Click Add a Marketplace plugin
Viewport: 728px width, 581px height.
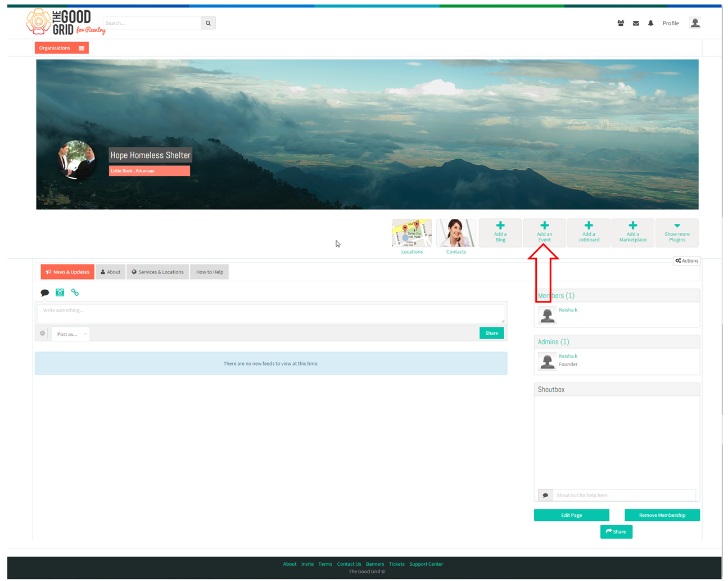(x=633, y=233)
